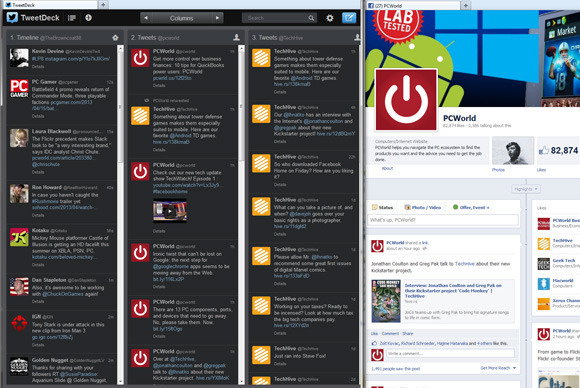Open the Get More Reach dropdown
Screen dimensions: 580x388
[x=498, y=368]
